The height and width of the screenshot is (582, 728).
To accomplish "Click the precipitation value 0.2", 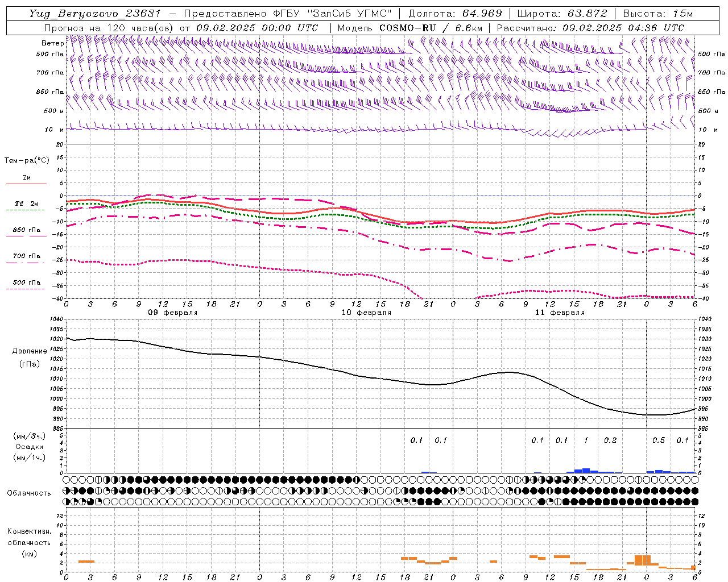I will (x=610, y=440).
